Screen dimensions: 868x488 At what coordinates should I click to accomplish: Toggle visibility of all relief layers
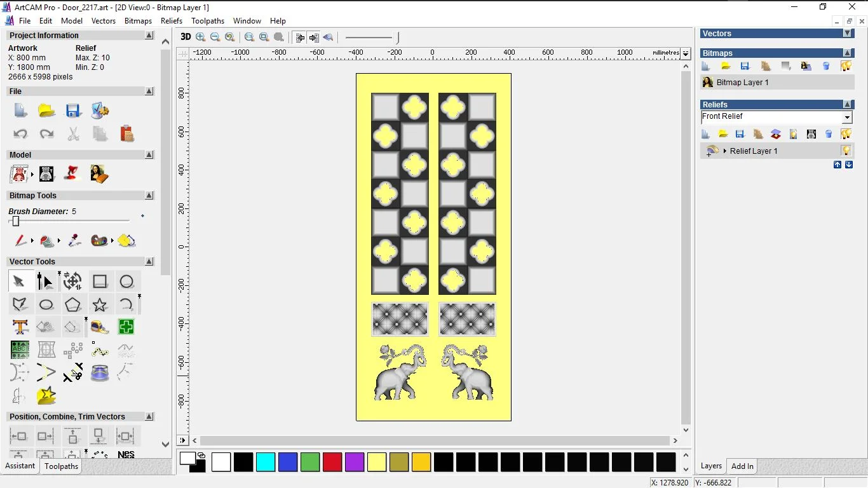coord(846,134)
